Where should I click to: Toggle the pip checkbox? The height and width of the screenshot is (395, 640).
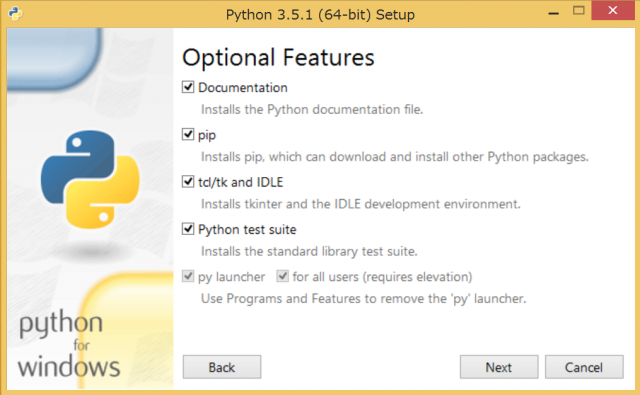coord(188,134)
